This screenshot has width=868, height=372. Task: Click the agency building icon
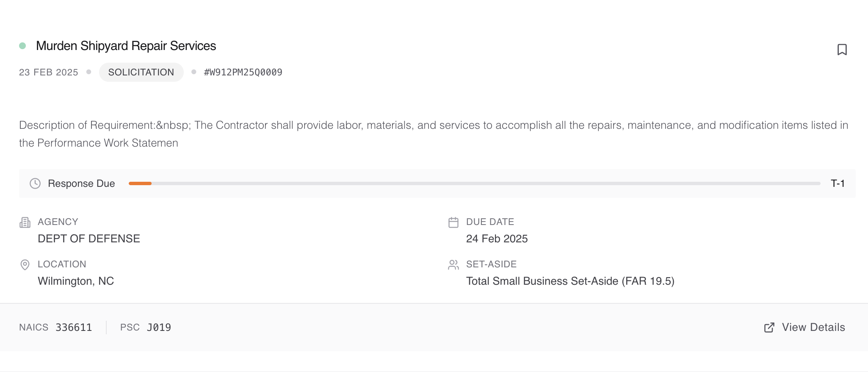click(x=25, y=222)
